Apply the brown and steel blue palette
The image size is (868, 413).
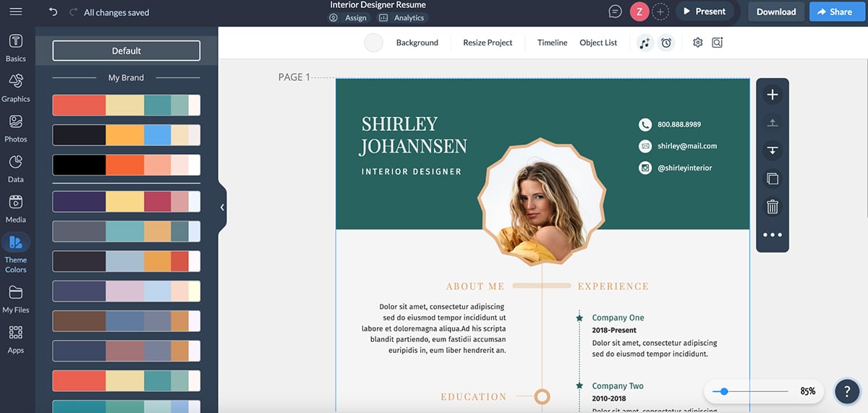(x=126, y=321)
